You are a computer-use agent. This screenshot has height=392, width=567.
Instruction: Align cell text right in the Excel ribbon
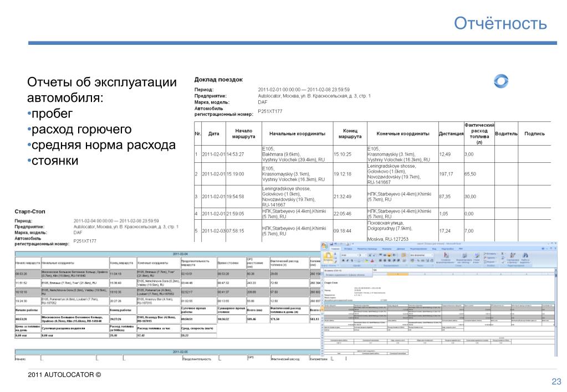tap(389, 260)
